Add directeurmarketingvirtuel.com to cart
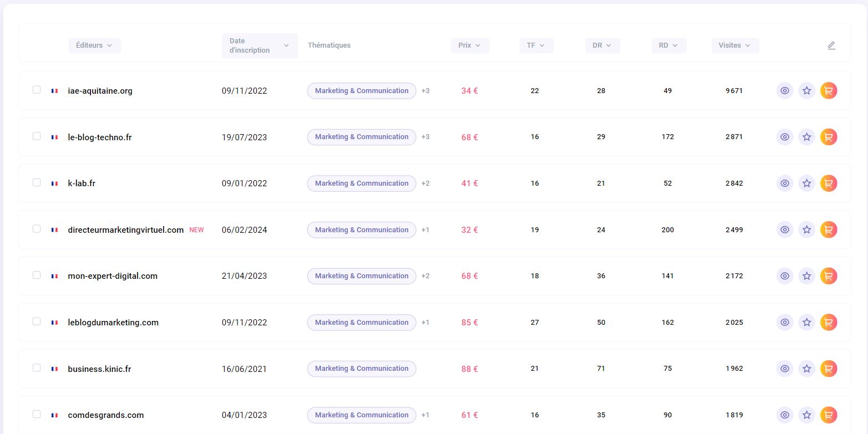 [828, 229]
